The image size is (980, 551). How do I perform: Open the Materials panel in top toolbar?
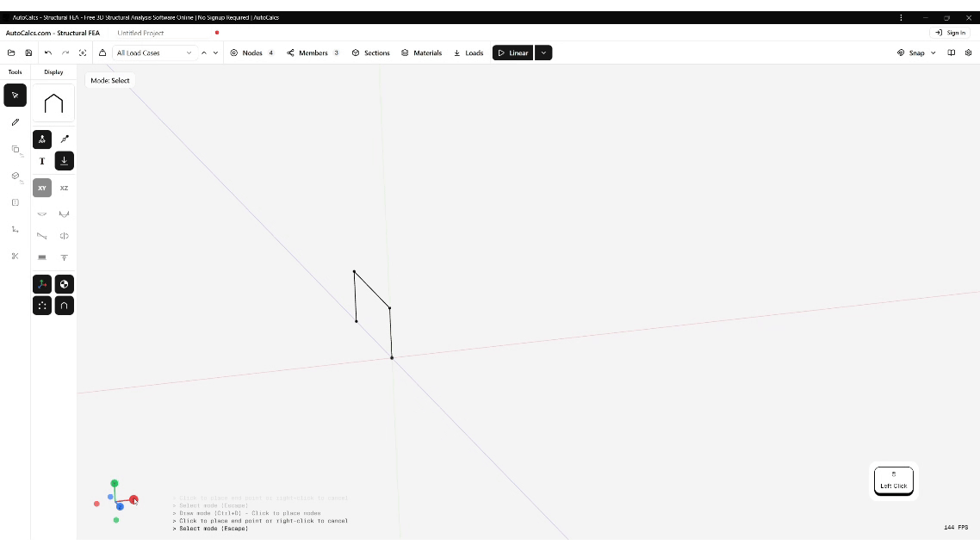[x=421, y=53]
